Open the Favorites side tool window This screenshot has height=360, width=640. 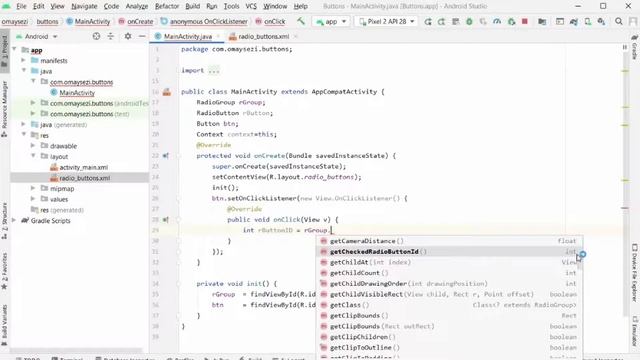point(4,271)
